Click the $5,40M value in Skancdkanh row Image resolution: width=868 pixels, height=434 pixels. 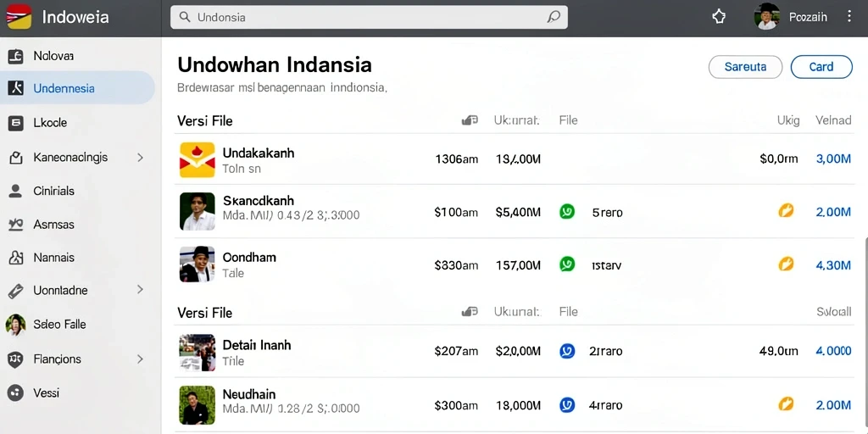(518, 212)
